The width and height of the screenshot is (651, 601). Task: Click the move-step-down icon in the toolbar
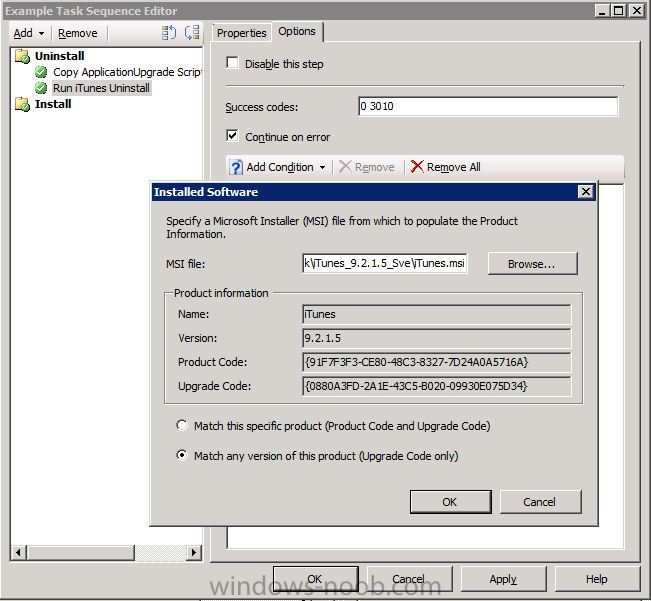pos(192,32)
